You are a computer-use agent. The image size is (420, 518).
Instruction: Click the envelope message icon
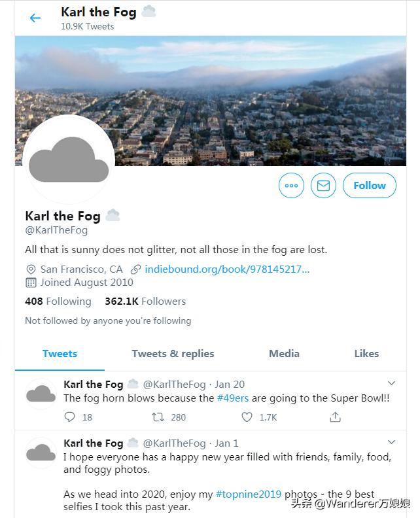point(323,186)
